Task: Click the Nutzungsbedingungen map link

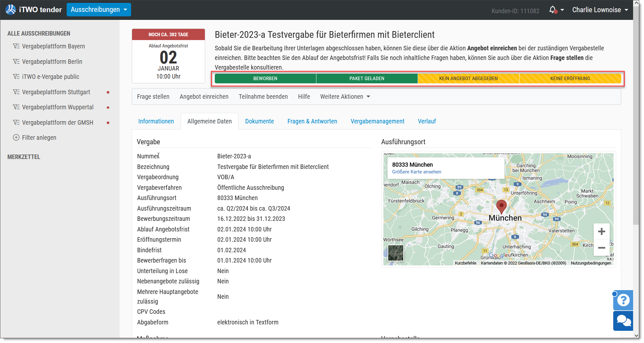Action: coord(591,263)
